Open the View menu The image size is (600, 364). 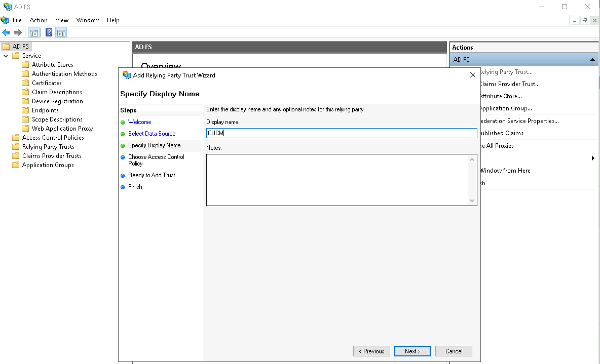(62, 20)
